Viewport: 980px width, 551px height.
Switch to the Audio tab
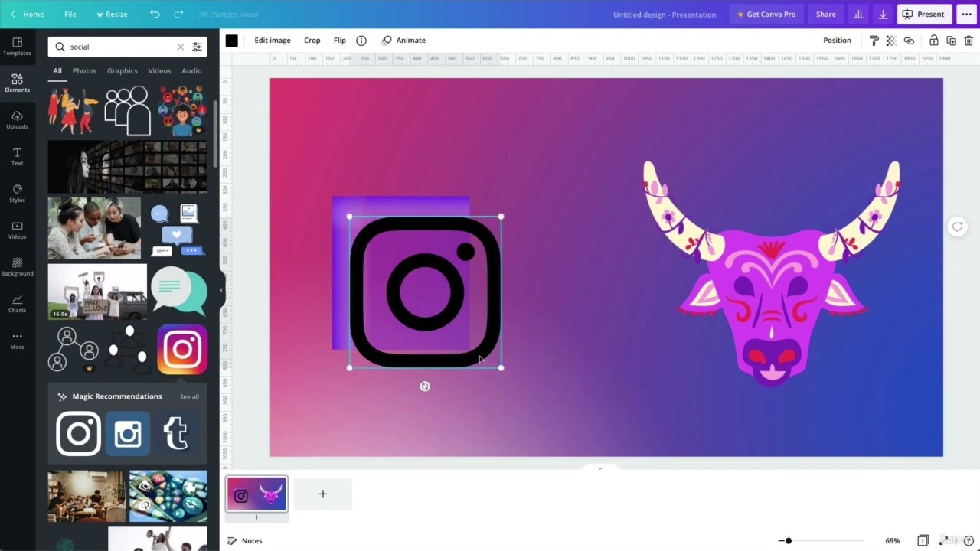[191, 70]
